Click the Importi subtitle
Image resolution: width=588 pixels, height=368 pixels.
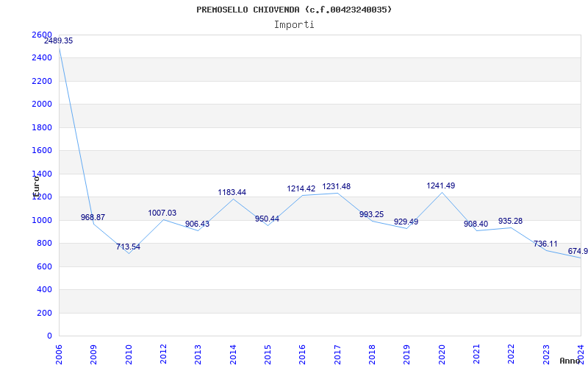pos(294,25)
